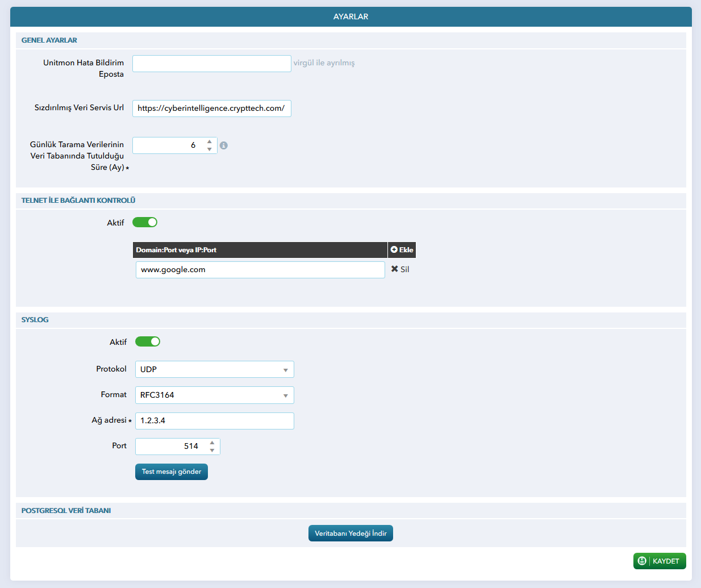
Task: Increment syslog Port value arrow
Action: pos(212,443)
